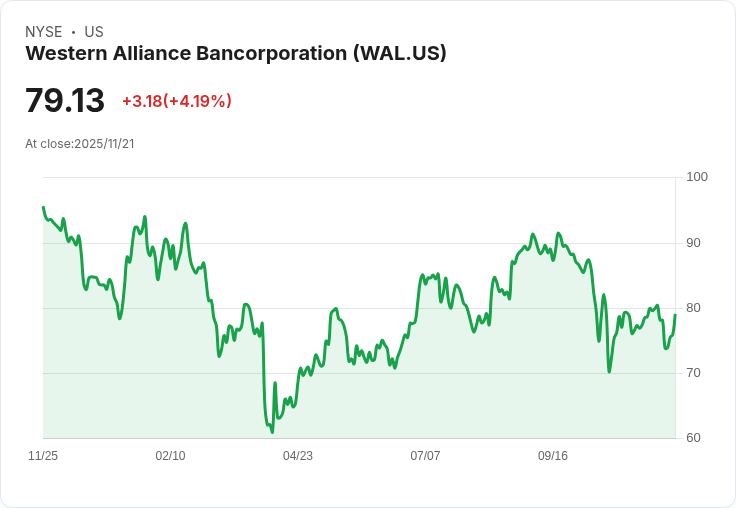Select the 60 y-axis label
Viewport: 736px width, 508px height.
click(x=694, y=438)
